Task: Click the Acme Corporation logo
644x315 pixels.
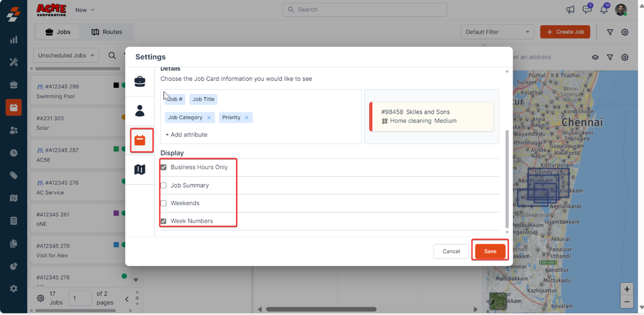Action: pos(51,10)
